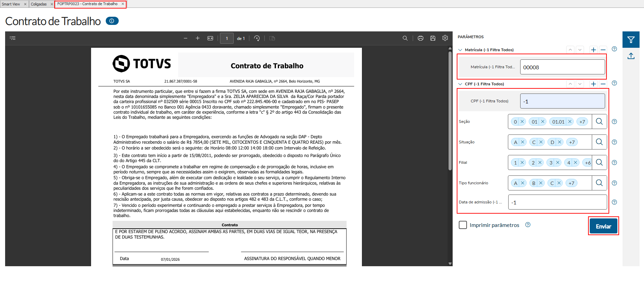Close the FOPTRP0023 tab

pyautogui.click(x=123, y=4)
